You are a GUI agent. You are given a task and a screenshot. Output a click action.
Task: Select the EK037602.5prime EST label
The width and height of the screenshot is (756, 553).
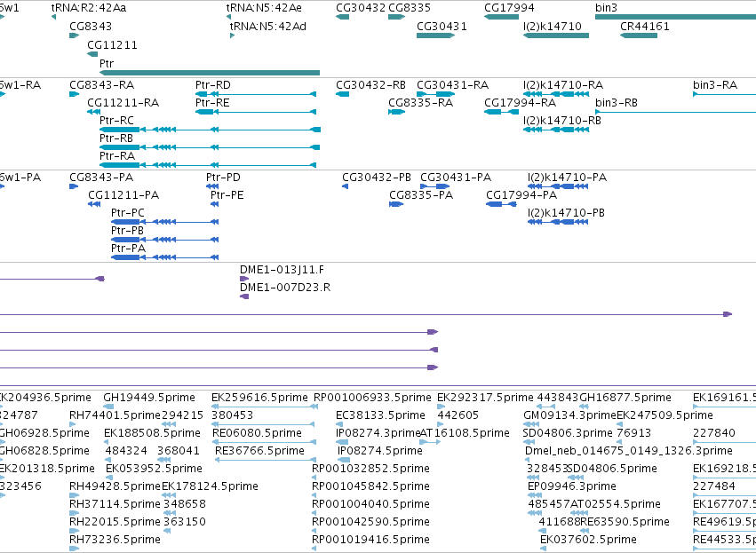point(588,540)
